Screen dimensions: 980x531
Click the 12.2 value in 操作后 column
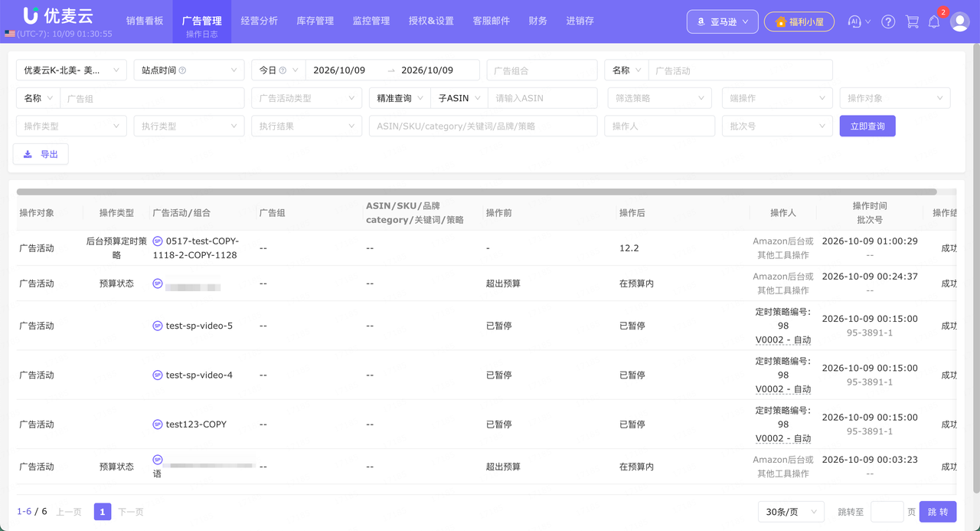[629, 248]
